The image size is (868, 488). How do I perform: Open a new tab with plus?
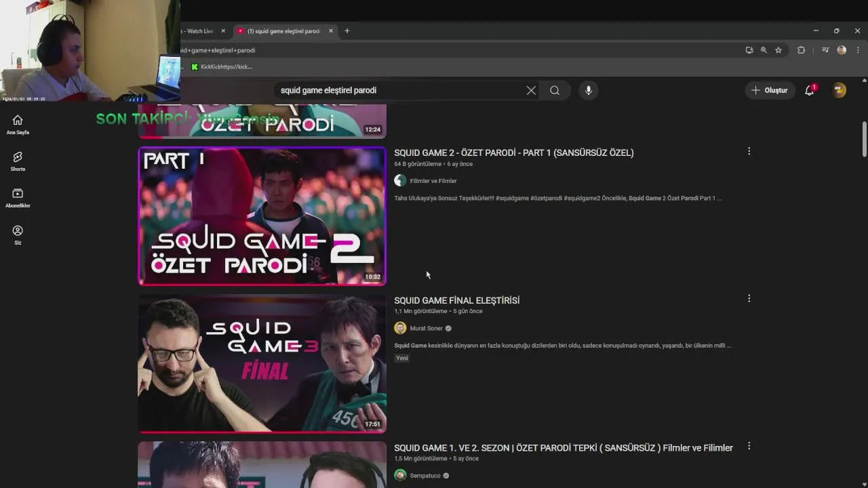(x=347, y=30)
